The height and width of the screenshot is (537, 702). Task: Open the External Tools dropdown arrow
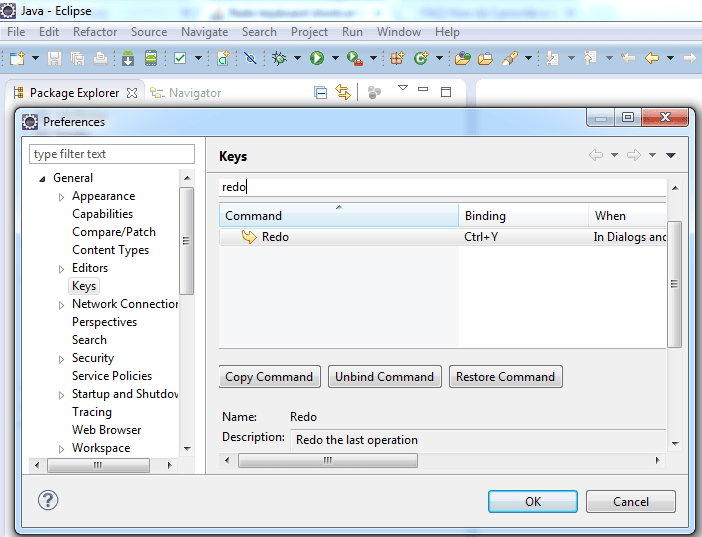pyautogui.click(x=373, y=58)
